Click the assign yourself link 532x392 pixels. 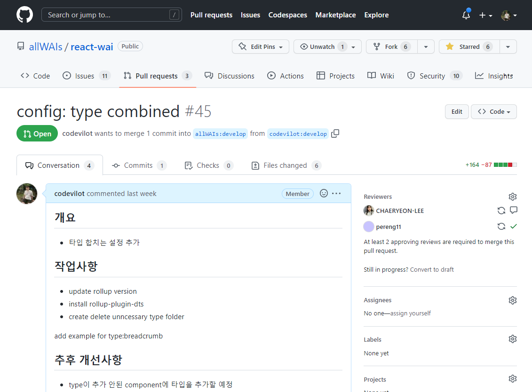coord(411,314)
